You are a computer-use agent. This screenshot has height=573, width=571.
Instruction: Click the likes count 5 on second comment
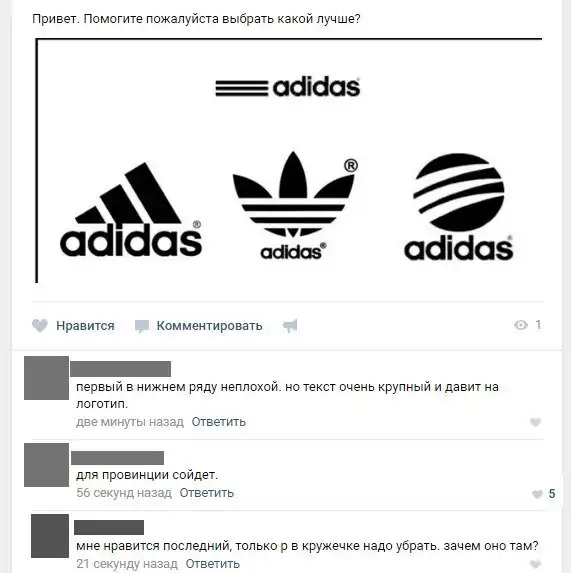tap(552, 494)
